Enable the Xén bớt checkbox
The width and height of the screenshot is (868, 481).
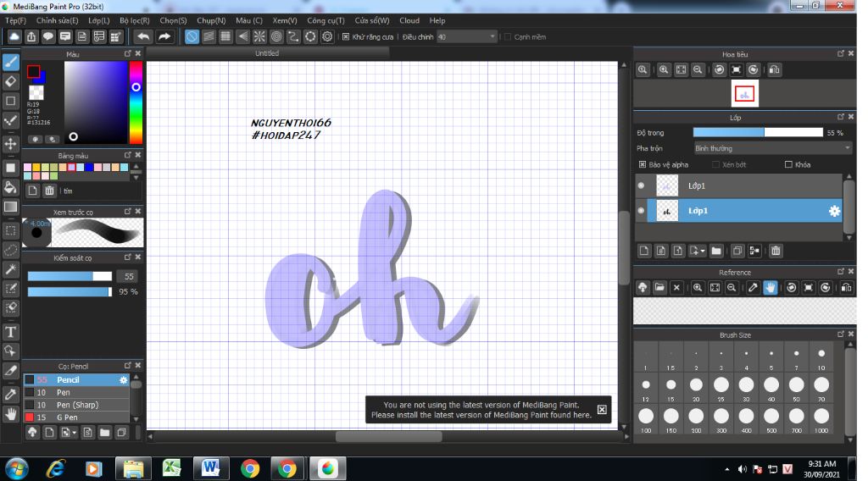point(715,165)
